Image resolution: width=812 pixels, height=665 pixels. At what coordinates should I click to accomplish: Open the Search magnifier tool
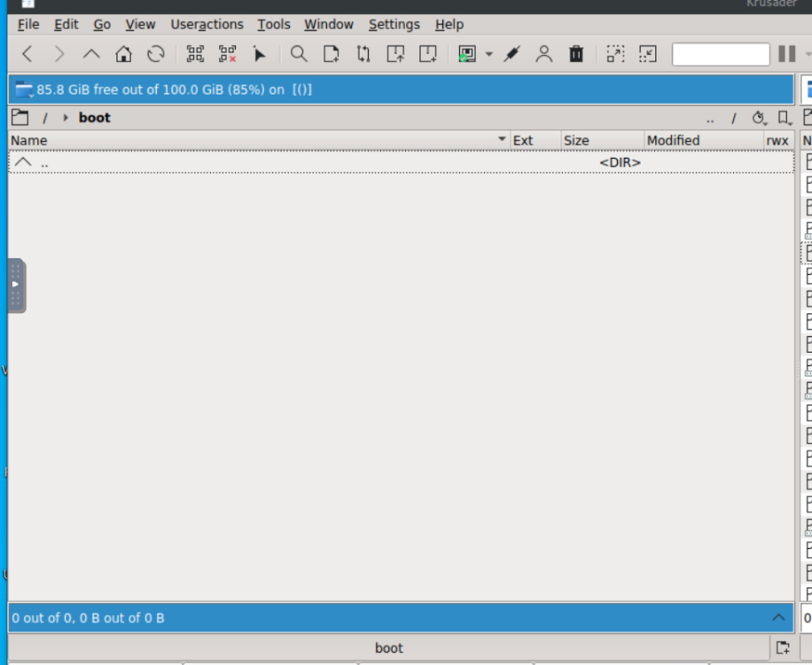pos(298,54)
